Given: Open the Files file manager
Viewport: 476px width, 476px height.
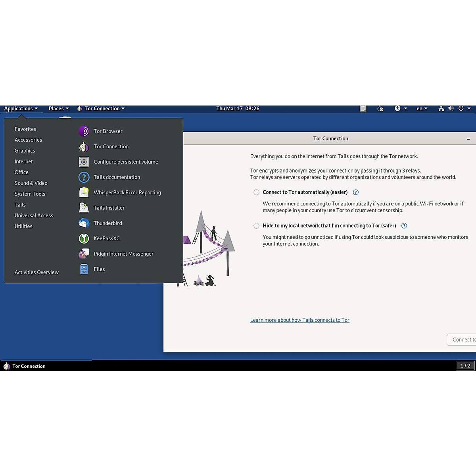Looking at the screenshot, I should coord(99,269).
